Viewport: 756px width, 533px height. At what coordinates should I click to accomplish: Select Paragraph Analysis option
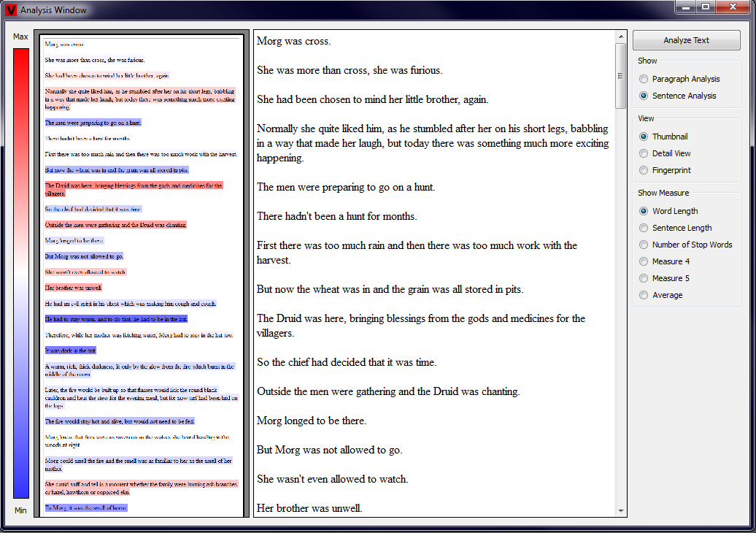pos(643,79)
